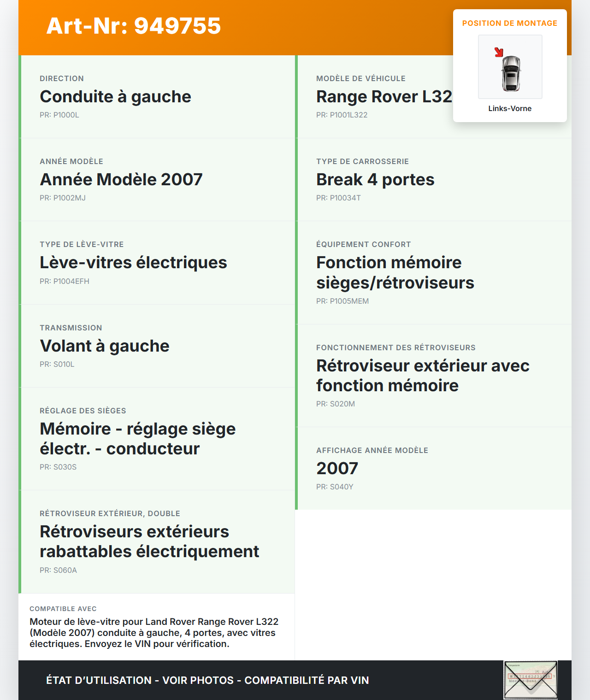
Task: Select the Année Modèle 2007 entry
Action: coord(121,180)
